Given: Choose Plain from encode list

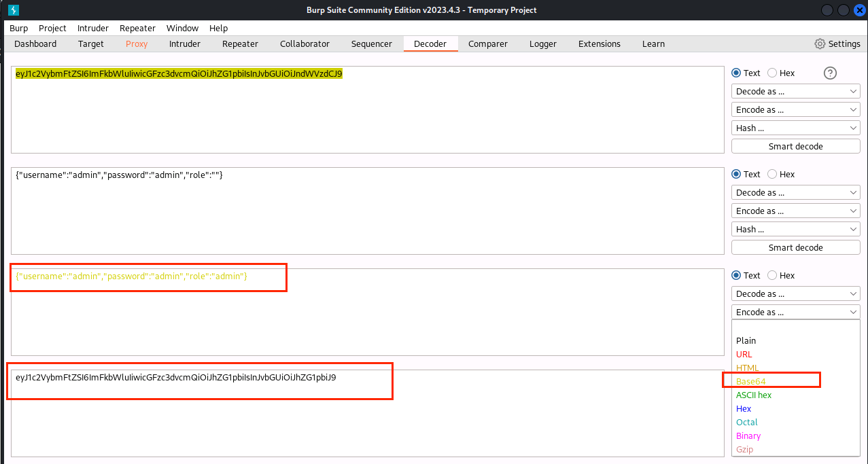Looking at the screenshot, I should pyautogui.click(x=796, y=340).
